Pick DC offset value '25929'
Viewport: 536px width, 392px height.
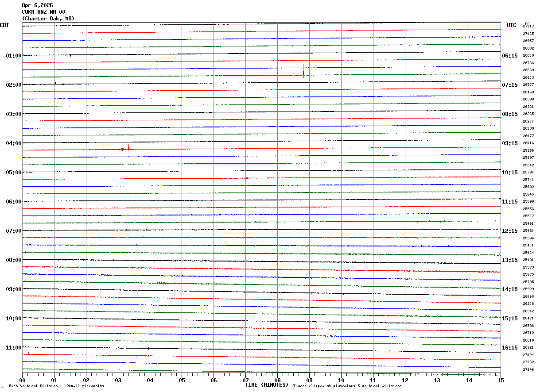tap(528, 289)
